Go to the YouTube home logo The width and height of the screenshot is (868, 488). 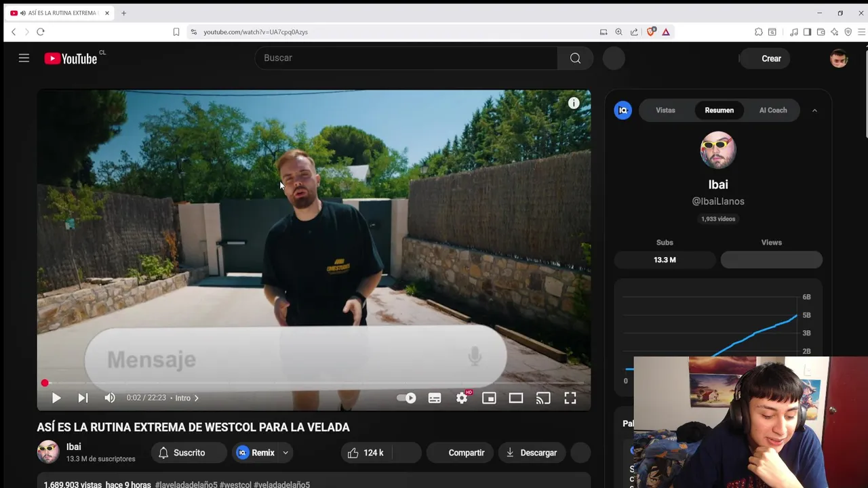click(71, 58)
